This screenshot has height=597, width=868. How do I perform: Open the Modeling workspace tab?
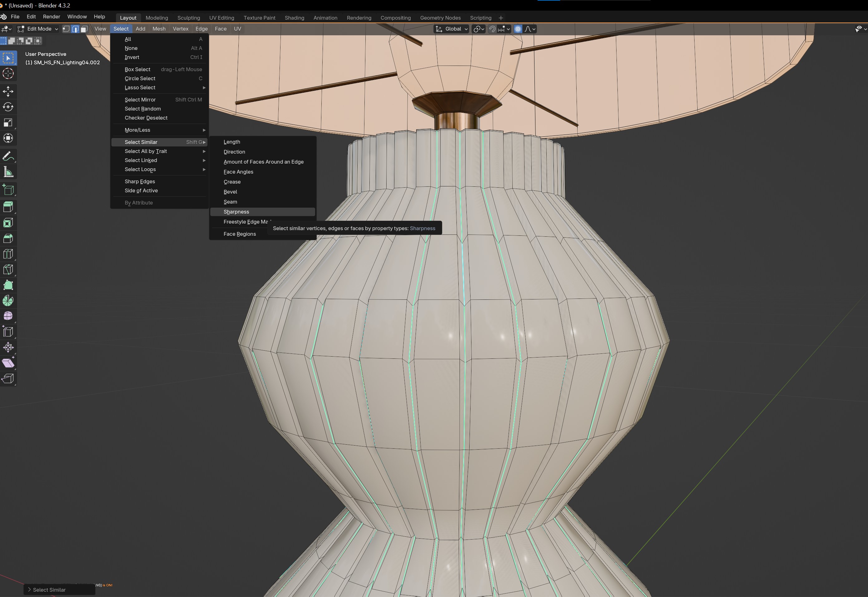(157, 17)
